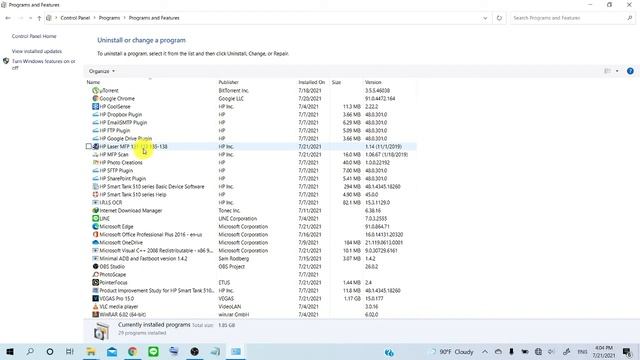Image resolution: width=640 pixels, height=360 pixels.
Task: Click the Internet Download Manager icon
Action: [x=96, y=211]
